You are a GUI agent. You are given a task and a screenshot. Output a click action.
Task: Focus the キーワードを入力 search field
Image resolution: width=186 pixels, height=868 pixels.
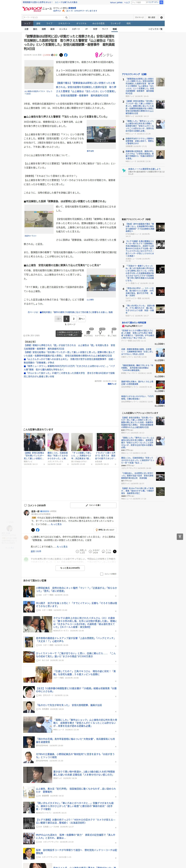point(44,18)
